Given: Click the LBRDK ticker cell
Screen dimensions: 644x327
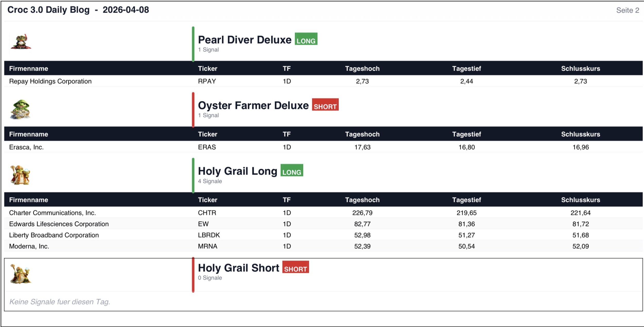Looking at the screenshot, I should coord(209,235).
